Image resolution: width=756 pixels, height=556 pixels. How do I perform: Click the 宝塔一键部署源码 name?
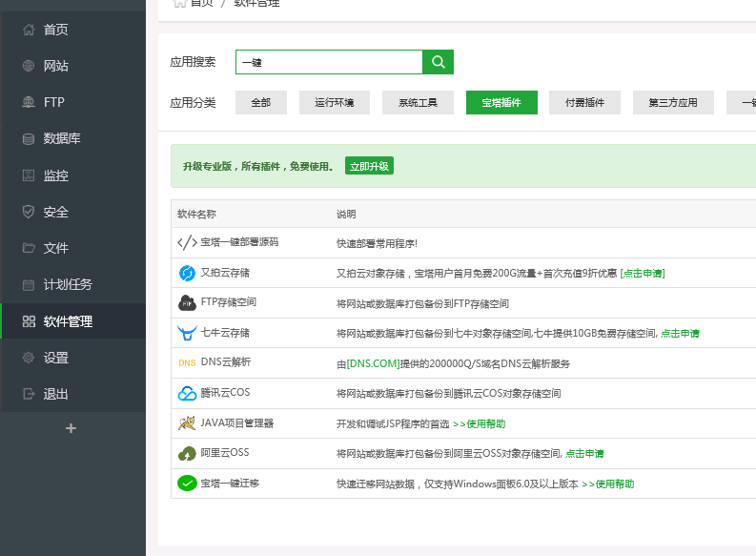[239, 242]
